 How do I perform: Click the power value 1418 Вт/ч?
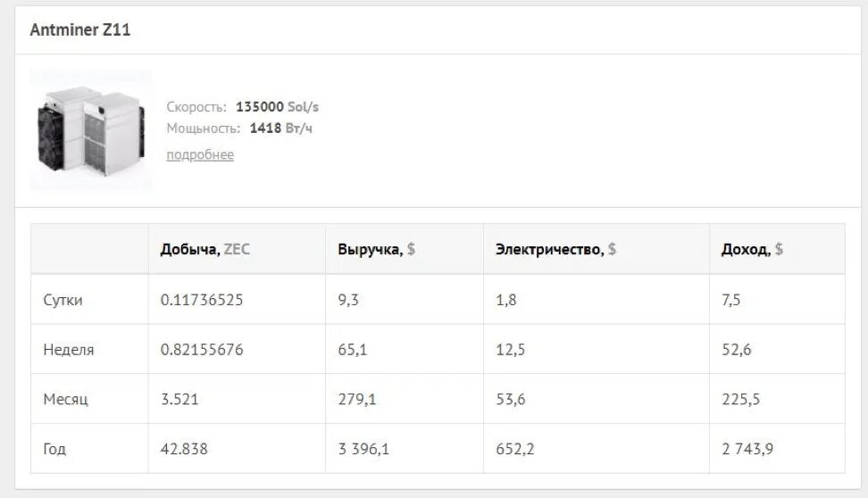pos(280,129)
